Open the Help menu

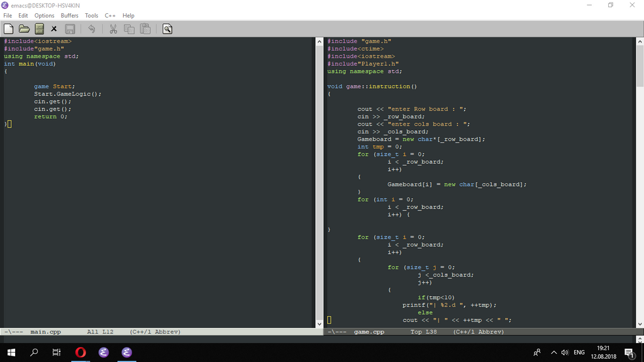pos(128,16)
